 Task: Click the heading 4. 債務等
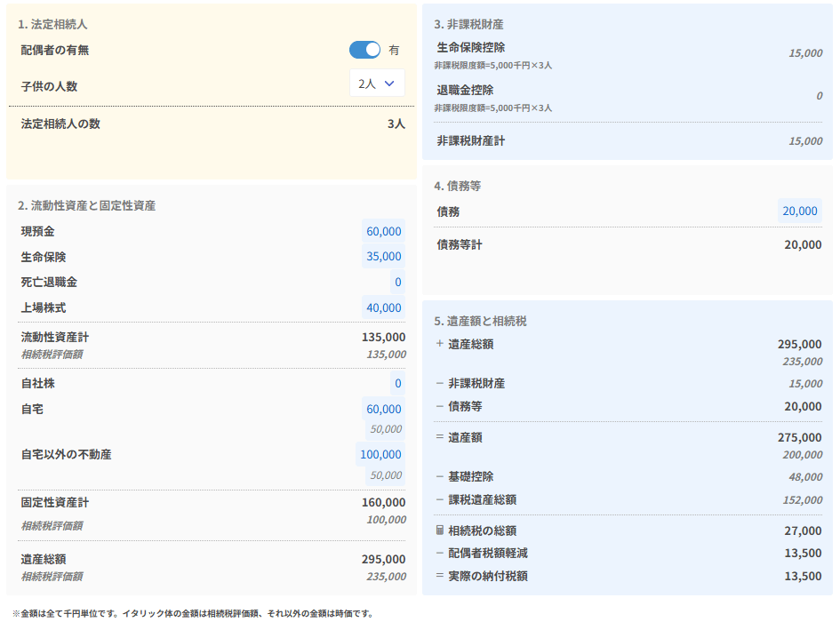tap(458, 186)
